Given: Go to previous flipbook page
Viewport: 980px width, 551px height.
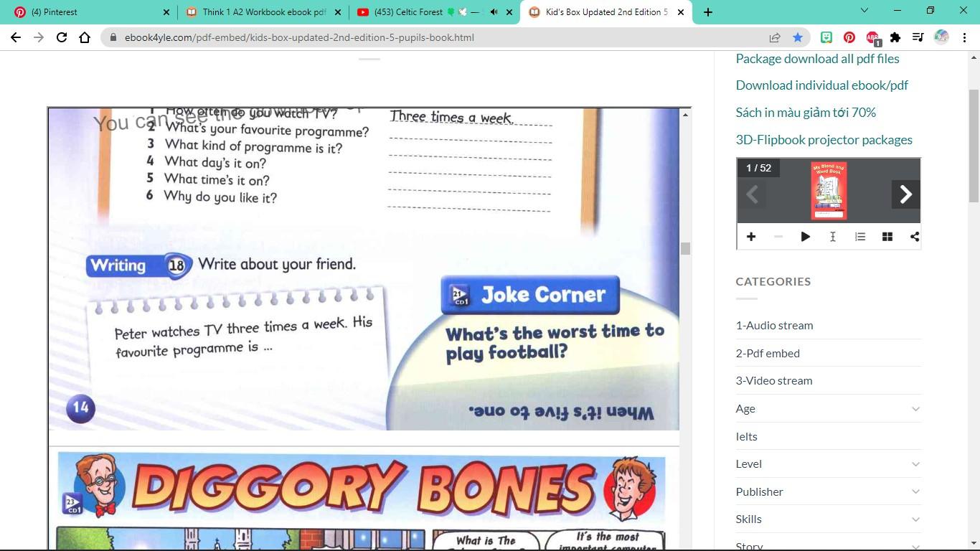Looking at the screenshot, I should point(752,194).
